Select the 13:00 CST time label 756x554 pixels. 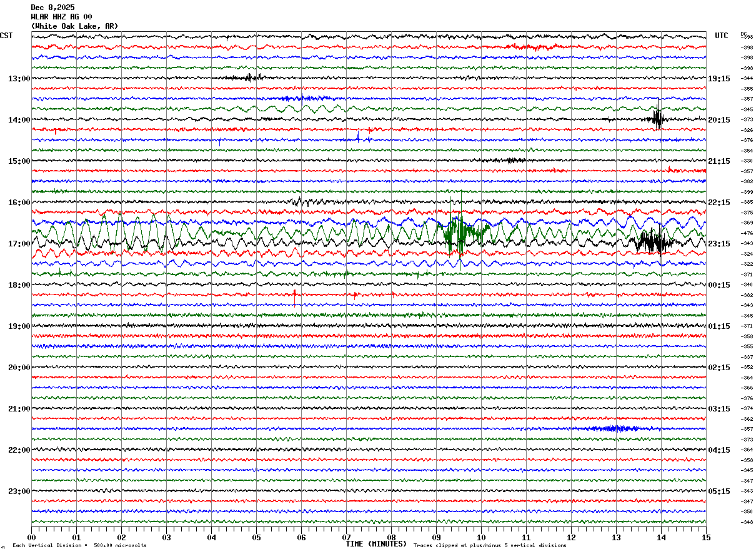19,79
